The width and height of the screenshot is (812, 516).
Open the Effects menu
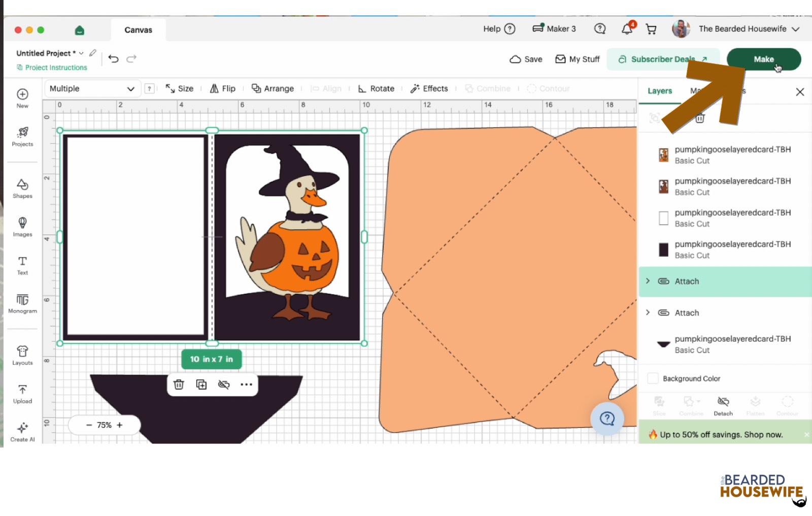point(429,88)
